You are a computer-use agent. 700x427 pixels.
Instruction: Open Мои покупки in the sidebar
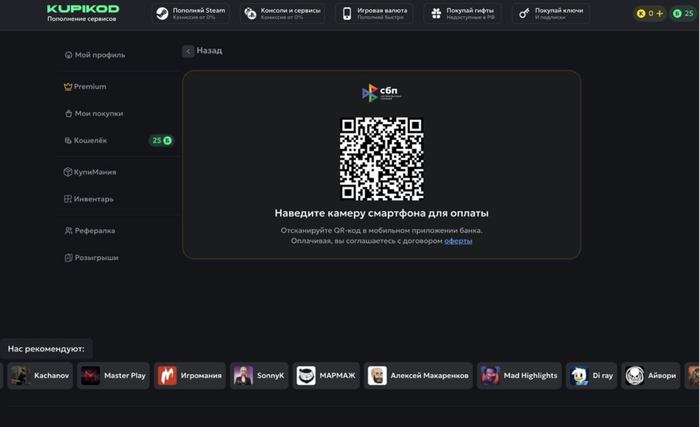click(98, 114)
